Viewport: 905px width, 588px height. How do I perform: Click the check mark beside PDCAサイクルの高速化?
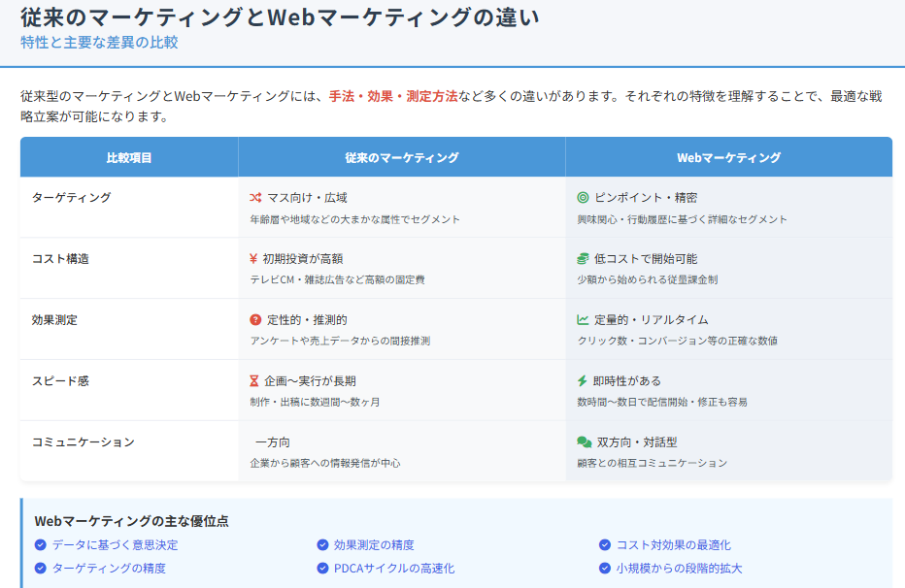[x=323, y=569]
